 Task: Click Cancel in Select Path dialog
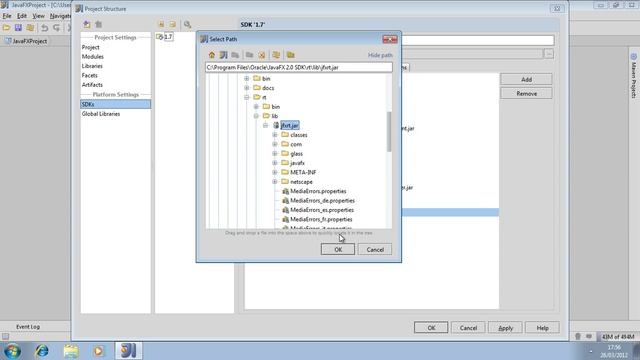(375, 249)
